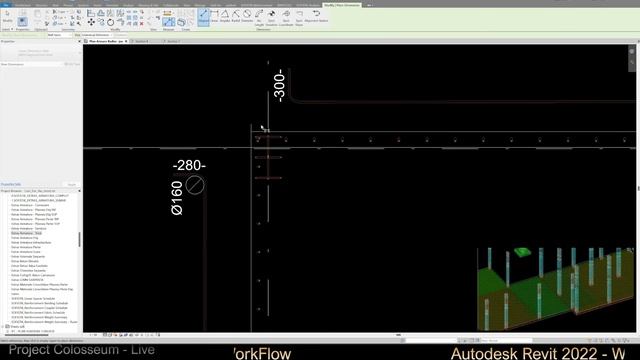Screen dimensions: 640x360
Task: Click the red Delete X icon
Action: pos(142,24)
